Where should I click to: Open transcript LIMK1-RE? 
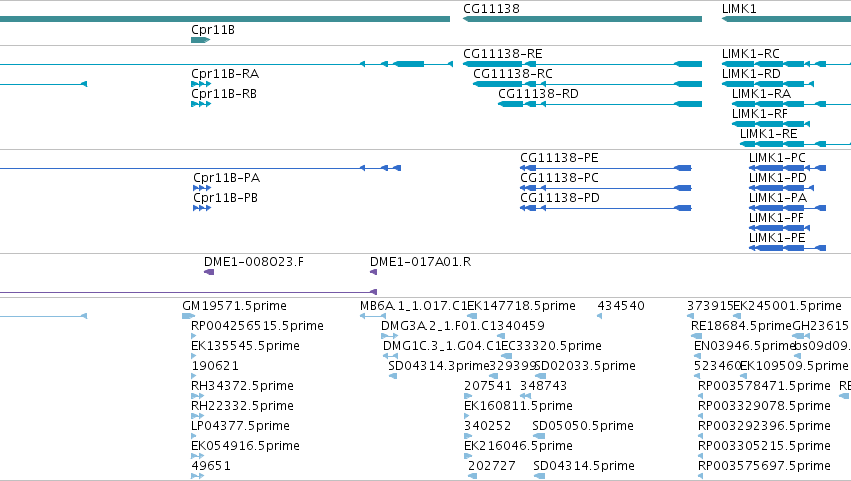(769, 134)
